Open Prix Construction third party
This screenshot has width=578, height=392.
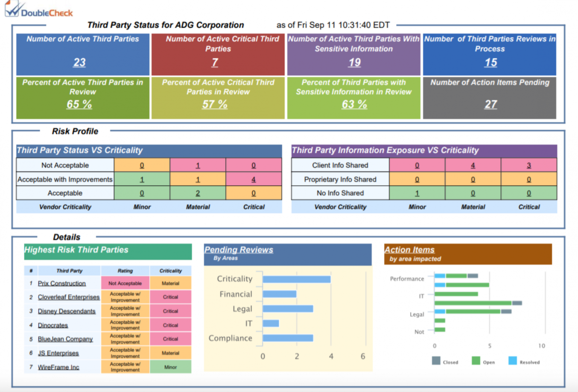pos(62,283)
